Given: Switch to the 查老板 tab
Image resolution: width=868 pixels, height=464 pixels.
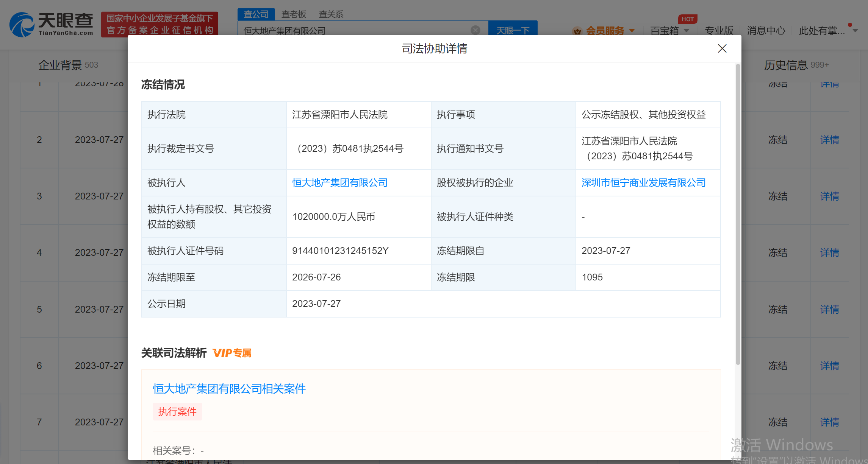Looking at the screenshot, I should click(294, 14).
